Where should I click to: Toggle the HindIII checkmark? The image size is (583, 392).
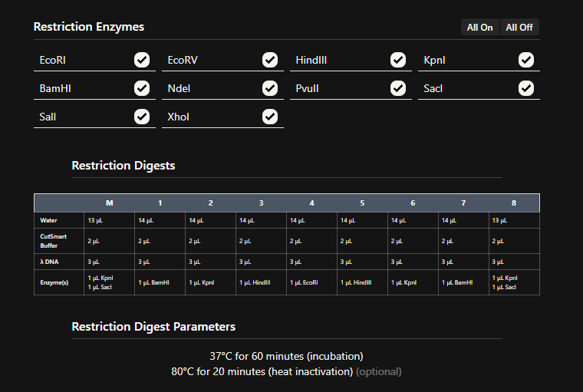tap(398, 60)
